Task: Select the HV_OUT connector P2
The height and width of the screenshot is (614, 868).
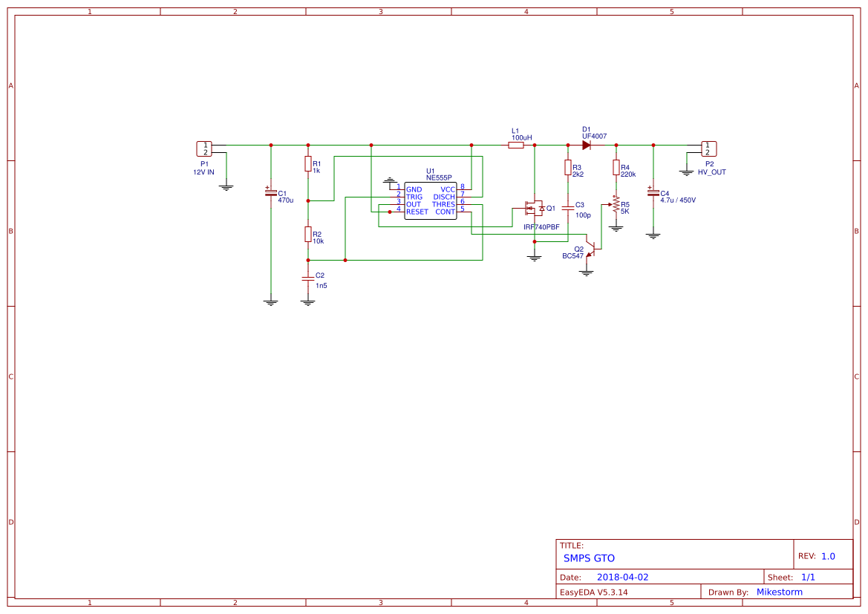Action: 709,148
